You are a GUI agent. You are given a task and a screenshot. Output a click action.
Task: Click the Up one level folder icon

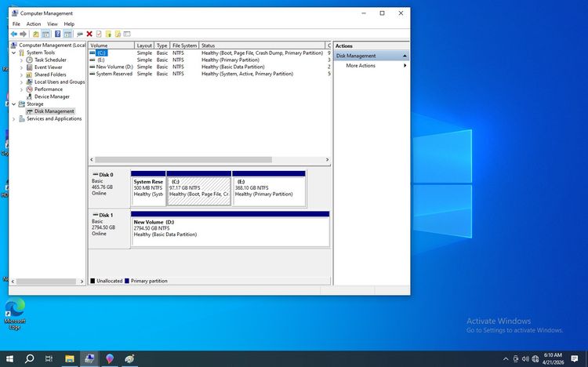click(x=35, y=35)
